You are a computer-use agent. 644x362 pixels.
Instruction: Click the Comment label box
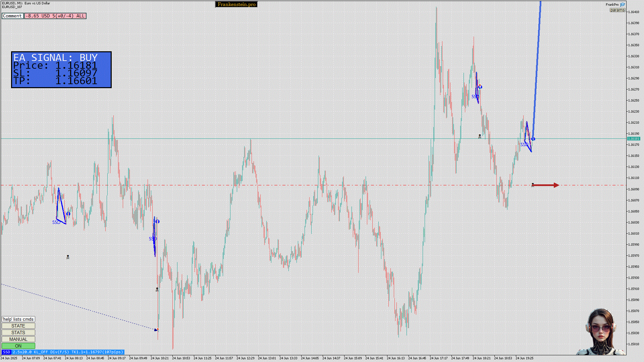tap(12, 16)
